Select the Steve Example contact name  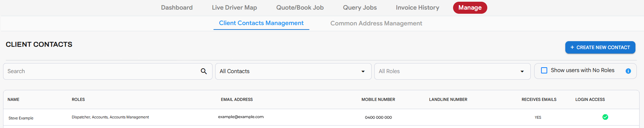coord(21,118)
